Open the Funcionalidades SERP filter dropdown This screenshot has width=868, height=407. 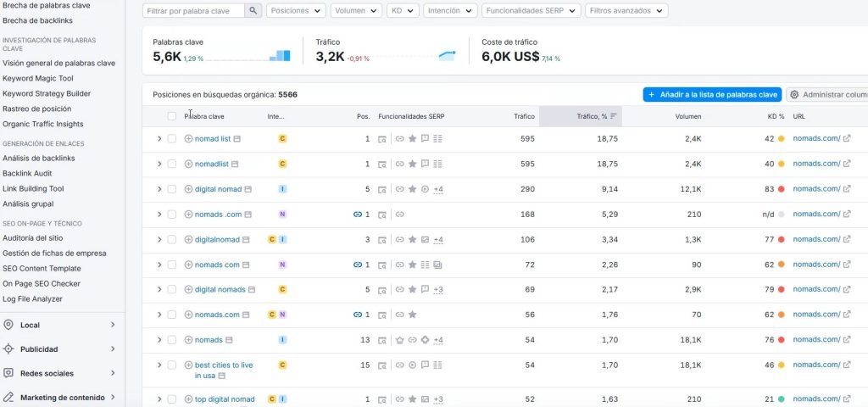(x=531, y=10)
